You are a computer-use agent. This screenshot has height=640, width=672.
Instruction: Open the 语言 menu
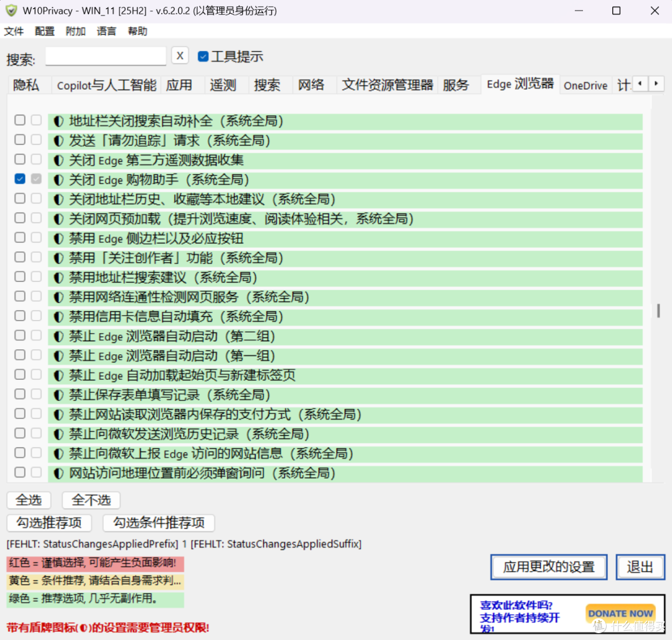coord(107,31)
